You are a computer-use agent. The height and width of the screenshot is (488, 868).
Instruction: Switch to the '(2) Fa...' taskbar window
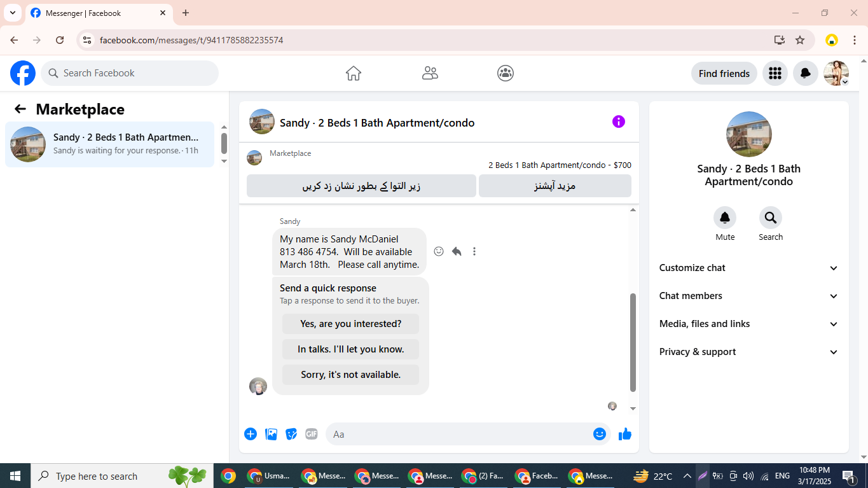(x=483, y=476)
